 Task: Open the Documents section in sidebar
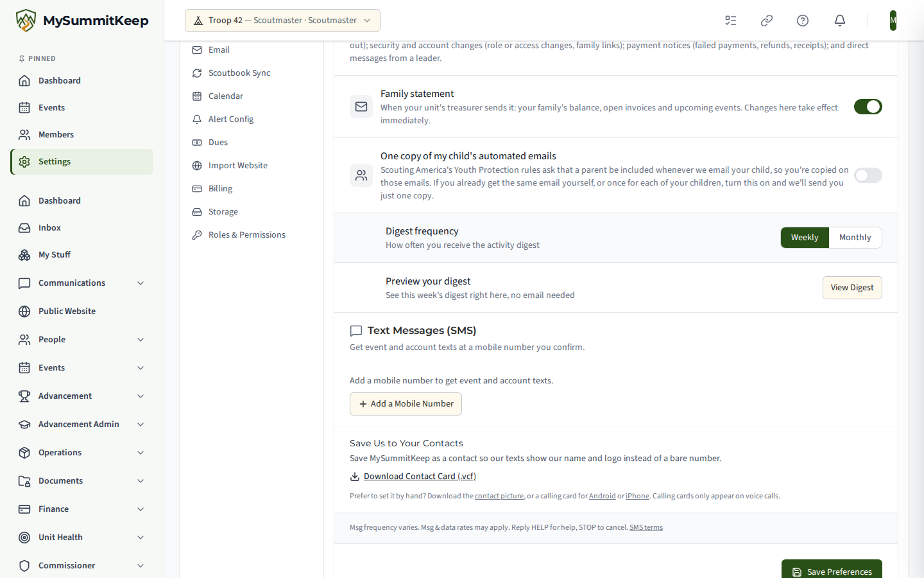click(81, 481)
